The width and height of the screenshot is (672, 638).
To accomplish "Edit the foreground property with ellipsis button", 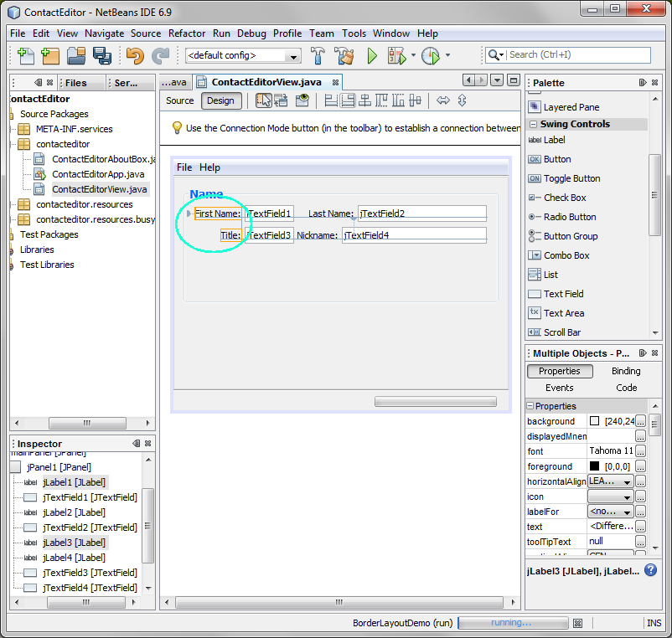I will (x=640, y=466).
